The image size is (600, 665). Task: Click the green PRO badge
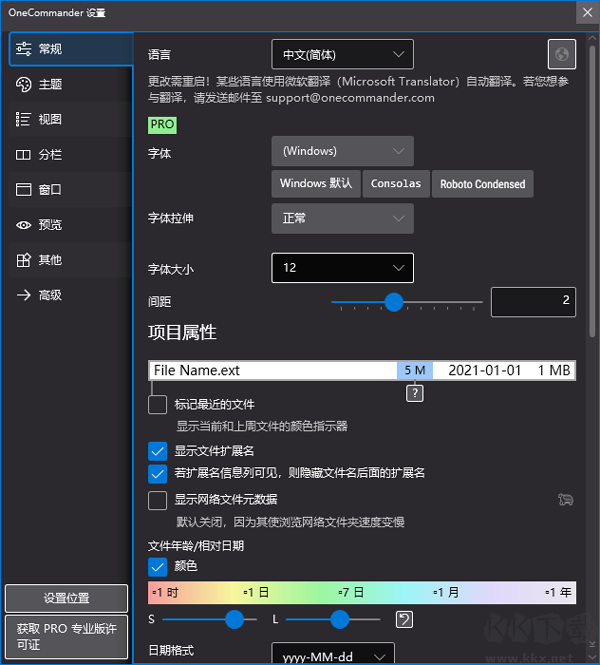162,125
